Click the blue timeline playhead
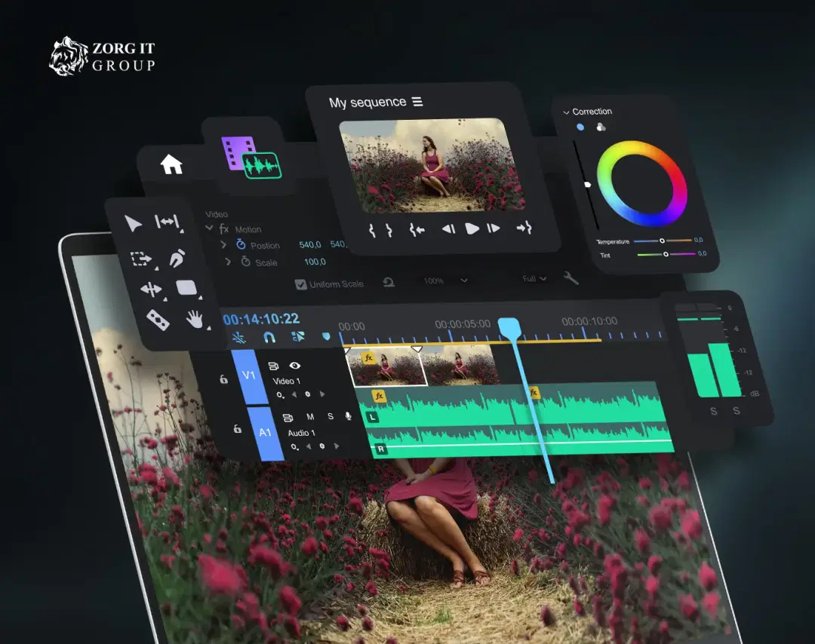 point(509,329)
